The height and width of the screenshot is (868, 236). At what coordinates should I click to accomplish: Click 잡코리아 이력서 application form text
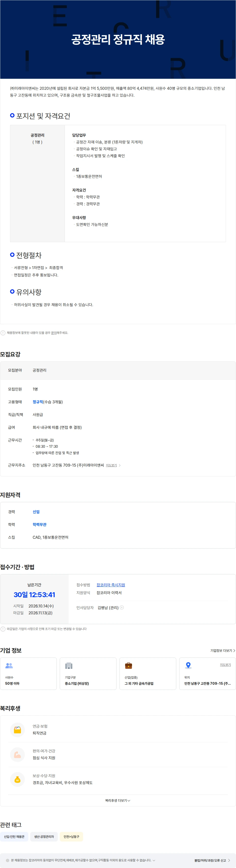click(109, 593)
